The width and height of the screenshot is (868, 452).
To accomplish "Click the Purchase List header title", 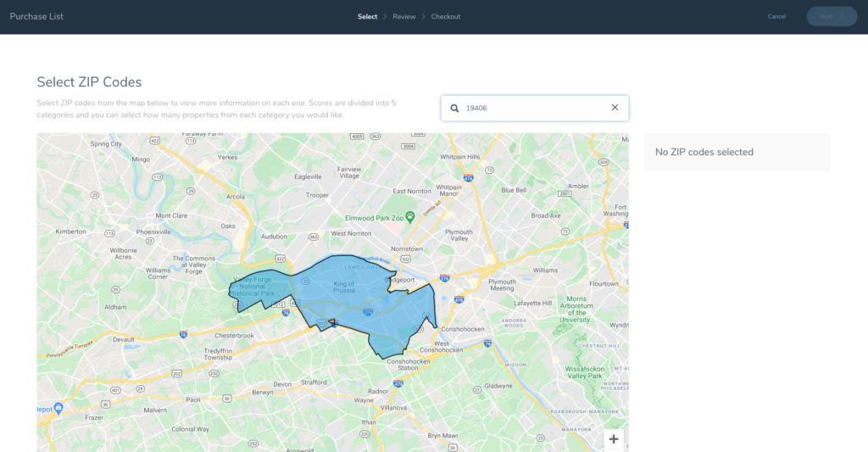I will (36, 16).
